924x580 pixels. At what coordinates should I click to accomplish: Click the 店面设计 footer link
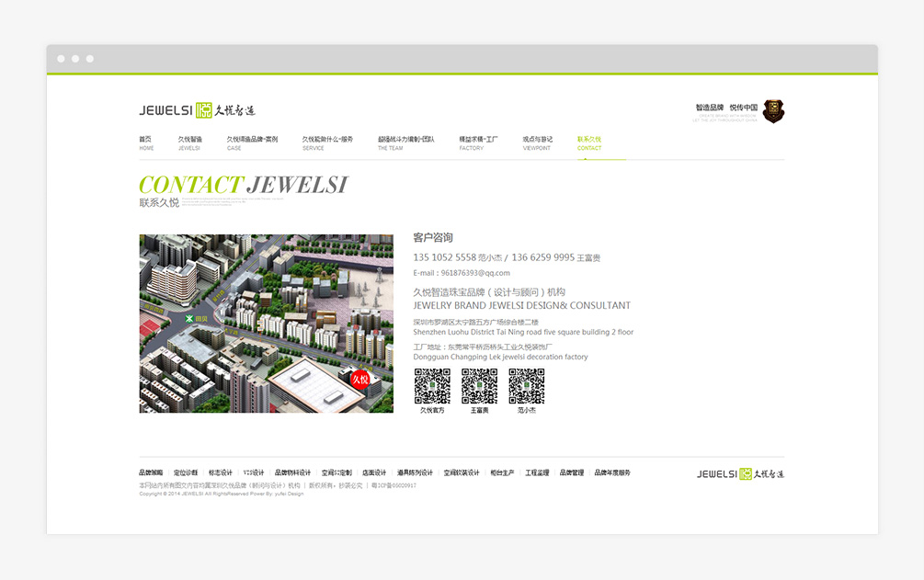[374, 472]
